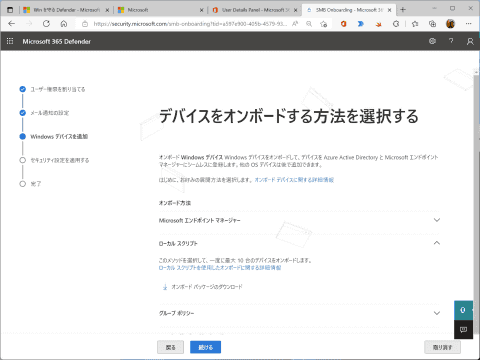Image resolution: width=480 pixels, height=360 pixels.
Task: Click the 戻る back button
Action: click(170, 347)
